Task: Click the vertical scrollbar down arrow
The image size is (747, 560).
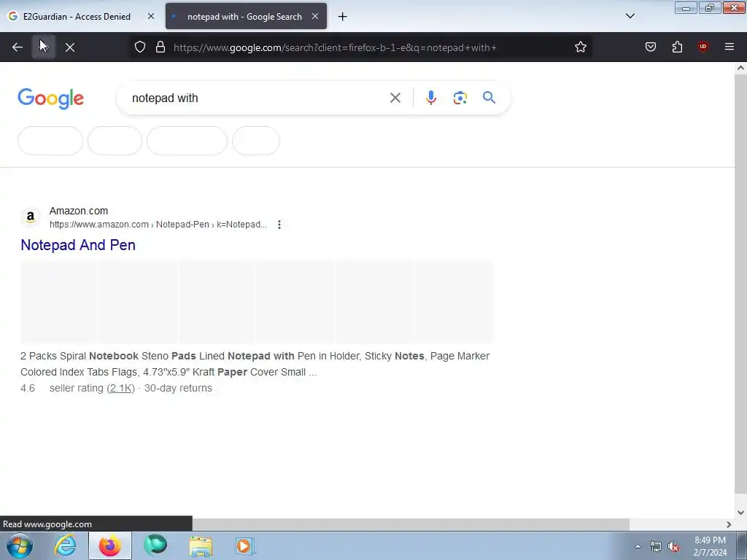Action: [740, 513]
